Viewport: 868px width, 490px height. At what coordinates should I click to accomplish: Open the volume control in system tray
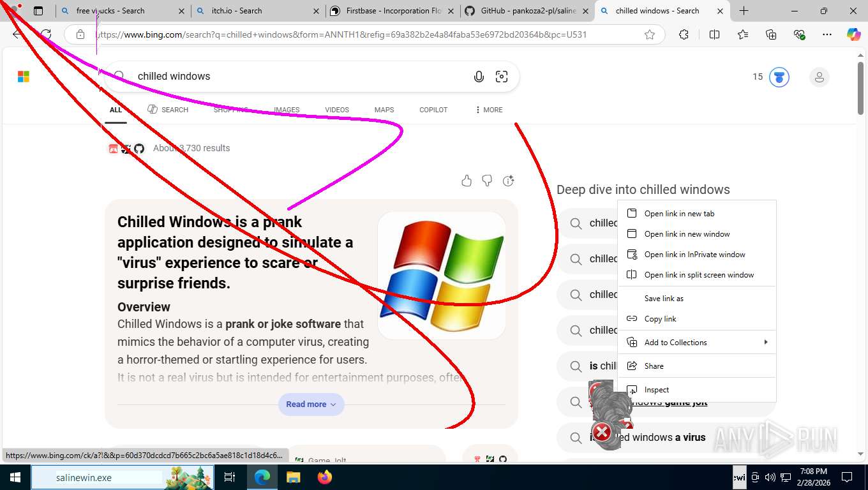pyautogui.click(x=770, y=477)
